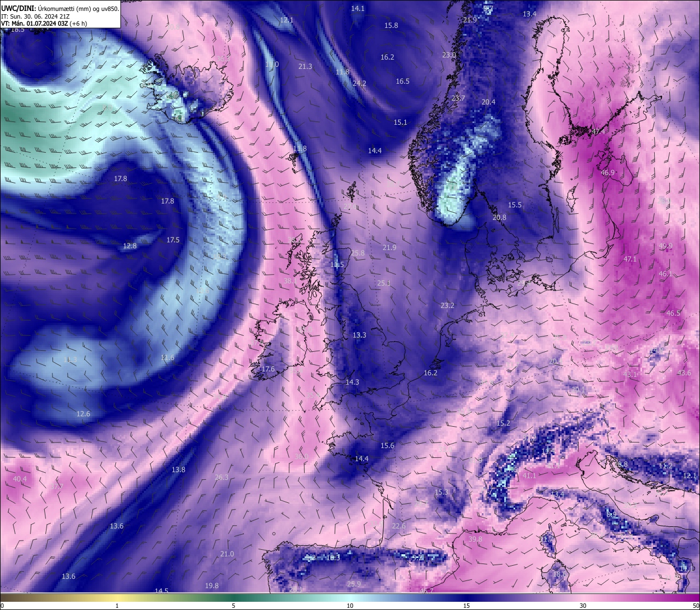The height and width of the screenshot is (610, 700).
Task: Click the '15.1' value on the map
Action: tap(400, 122)
